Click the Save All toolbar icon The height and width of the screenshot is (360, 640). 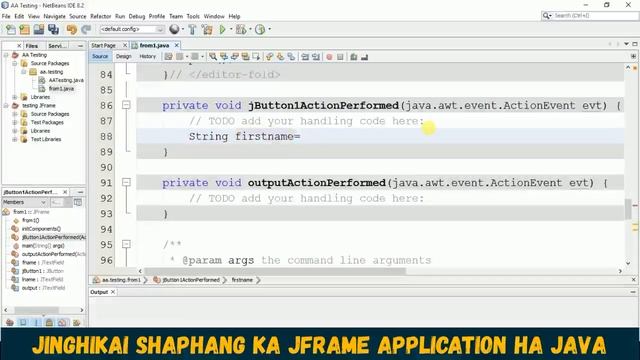pos(53,29)
